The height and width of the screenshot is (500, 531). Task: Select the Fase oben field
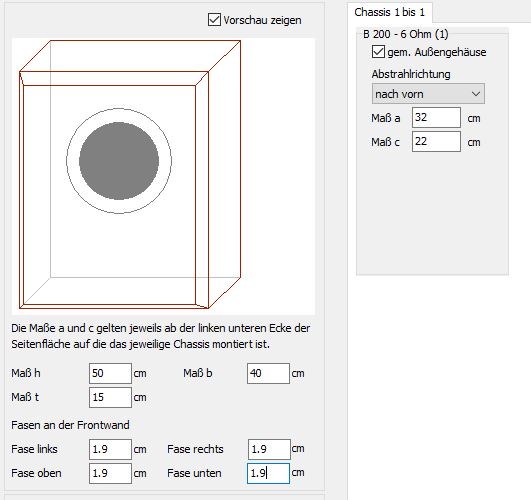110,474
